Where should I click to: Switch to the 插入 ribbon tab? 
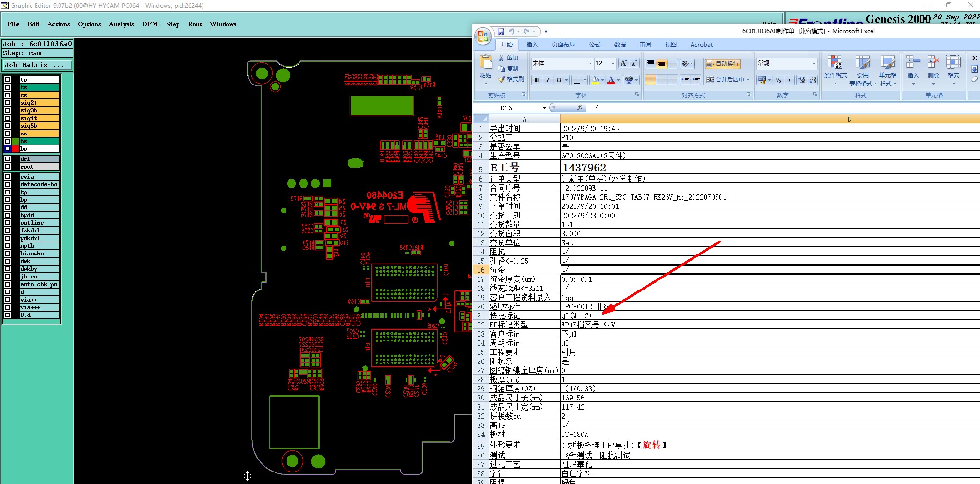pos(532,44)
